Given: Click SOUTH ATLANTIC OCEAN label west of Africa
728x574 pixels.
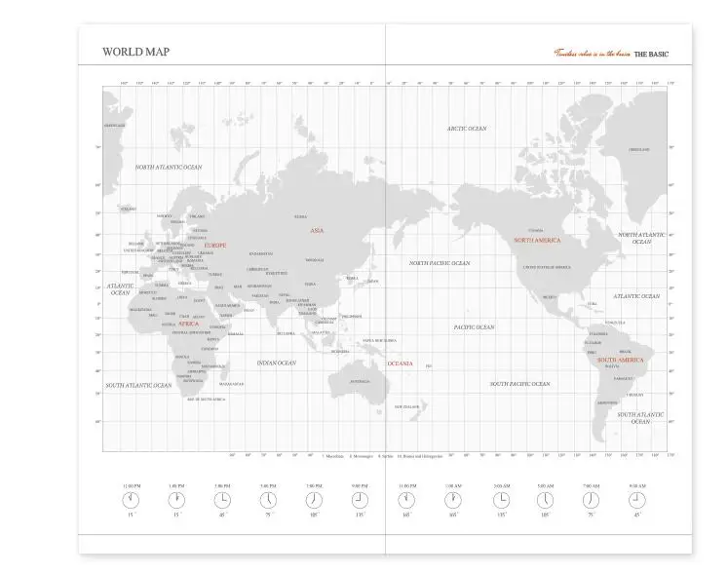Looking at the screenshot, I should pyautogui.click(x=138, y=386).
